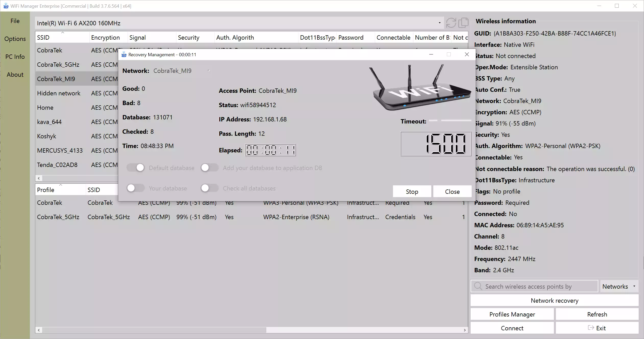
Task: Sort by the SSID column header
Action: (62, 38)
